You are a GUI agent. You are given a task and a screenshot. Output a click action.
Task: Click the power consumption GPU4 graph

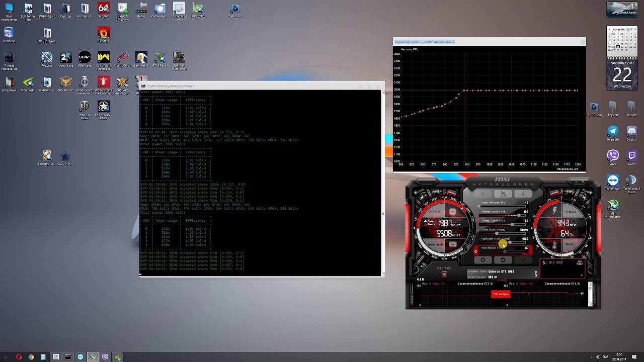coord(544,294)
